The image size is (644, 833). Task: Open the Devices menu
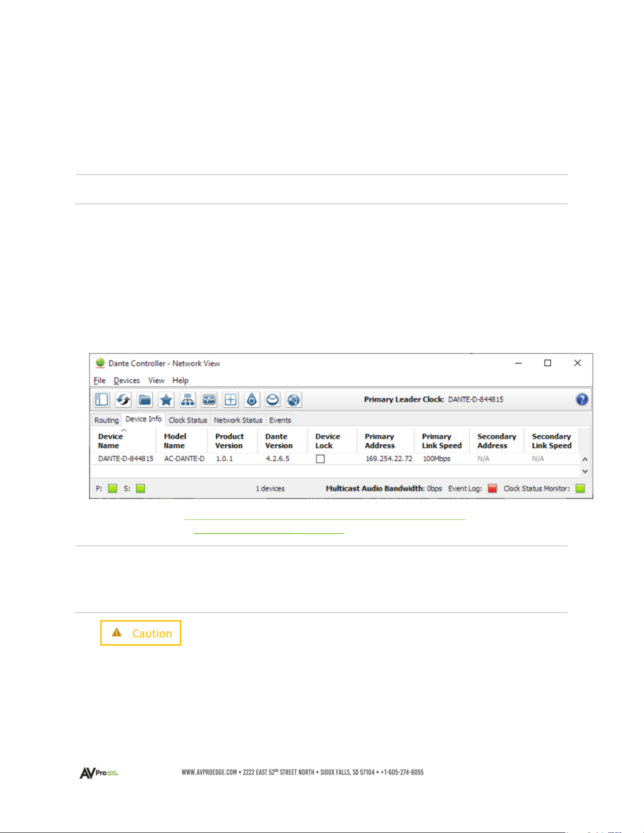tap(127, 380)
